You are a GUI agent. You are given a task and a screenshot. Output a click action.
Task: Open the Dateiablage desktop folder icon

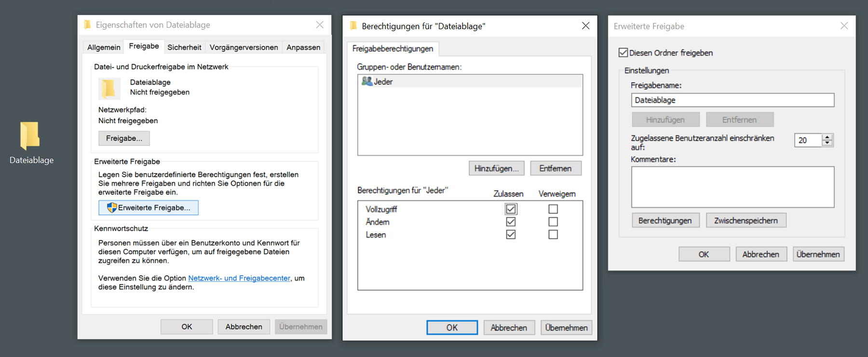[30, 136]
